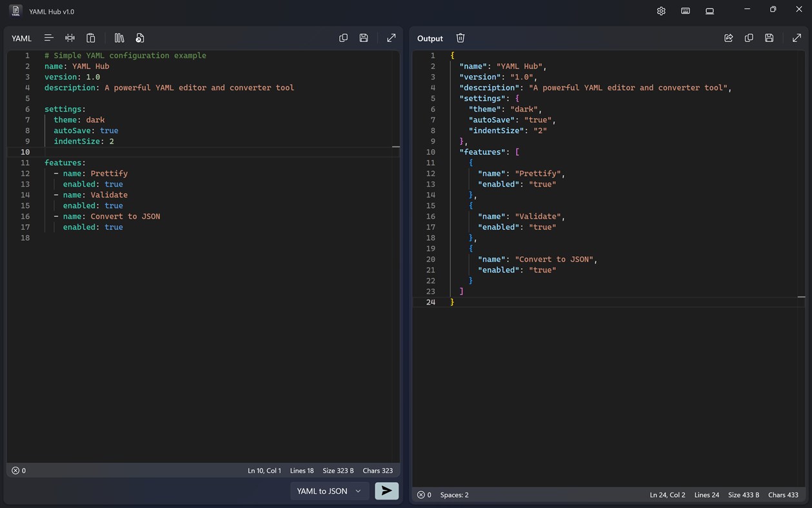Copy the YAML editor content
This screenshot has width=812, height=508.
[343, 38]
